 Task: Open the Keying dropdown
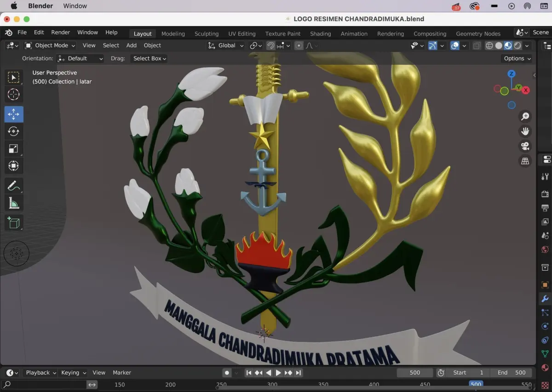74,373
